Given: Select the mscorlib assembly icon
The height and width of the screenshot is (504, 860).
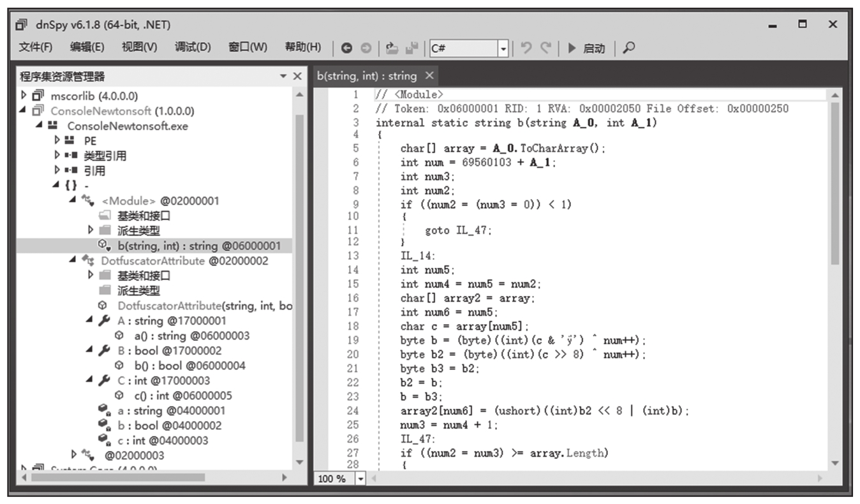Looking at the screenshot, I should point(38,96).
